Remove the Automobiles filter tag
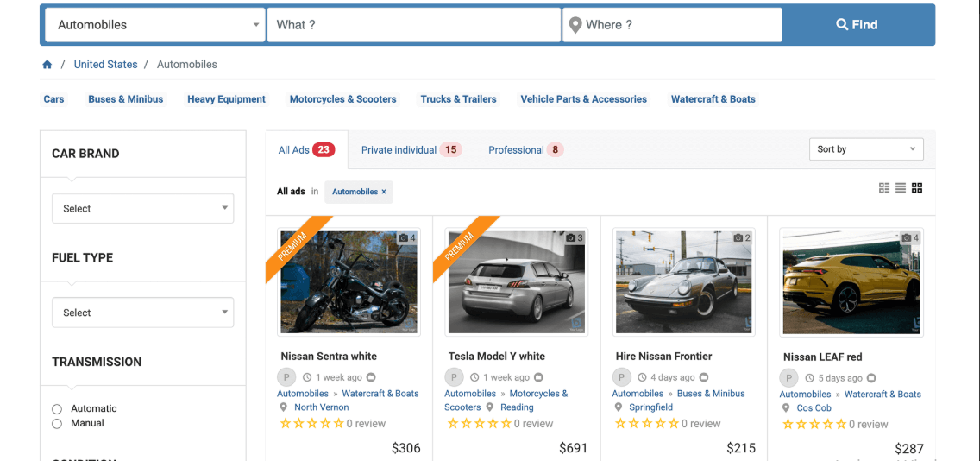This screenshot has height=461, width=980. pyautogui.click(x=384, y=192)
